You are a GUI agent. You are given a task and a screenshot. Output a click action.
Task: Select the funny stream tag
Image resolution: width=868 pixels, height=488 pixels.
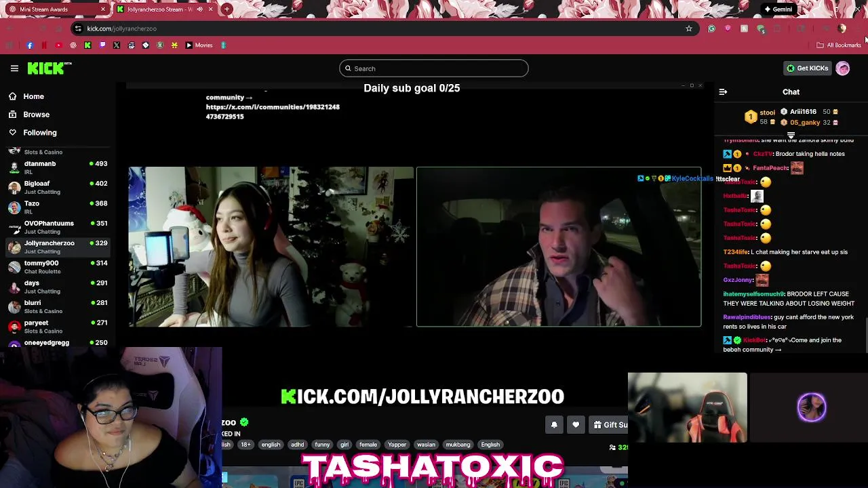click(x=322, y=445)
